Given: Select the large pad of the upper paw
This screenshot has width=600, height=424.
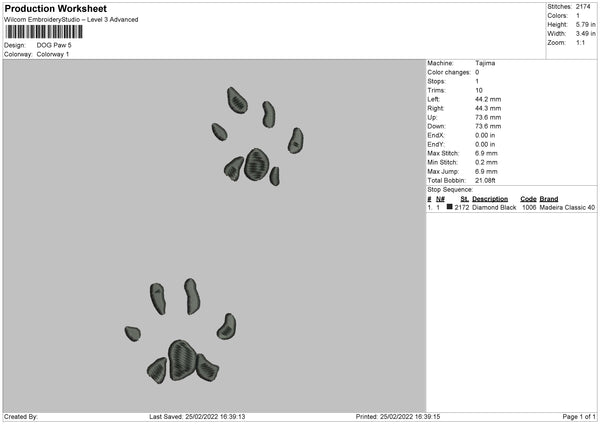Looking at the screenshot, I should point(256,165).
